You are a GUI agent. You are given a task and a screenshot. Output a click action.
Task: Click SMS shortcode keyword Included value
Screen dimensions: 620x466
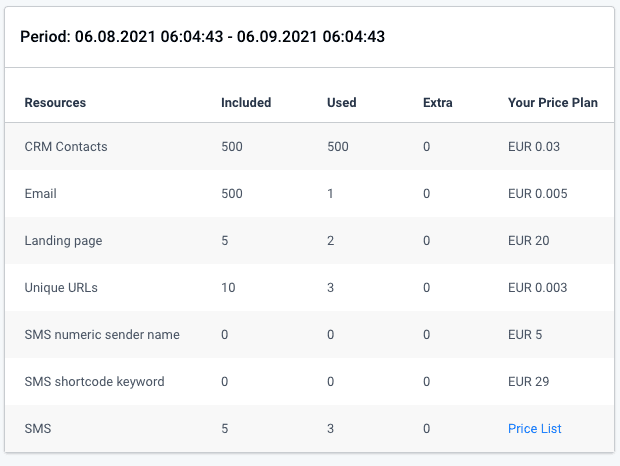225,382
